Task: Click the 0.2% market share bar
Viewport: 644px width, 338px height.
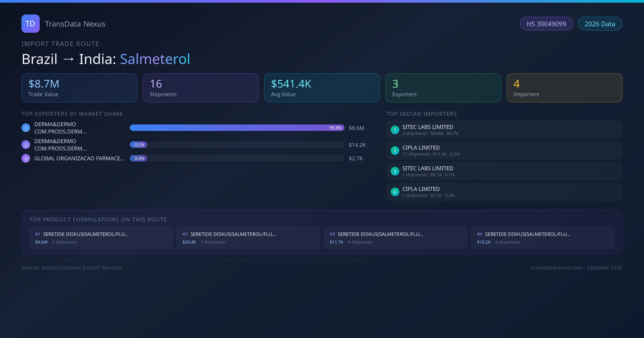Action: tap(138, 145)
